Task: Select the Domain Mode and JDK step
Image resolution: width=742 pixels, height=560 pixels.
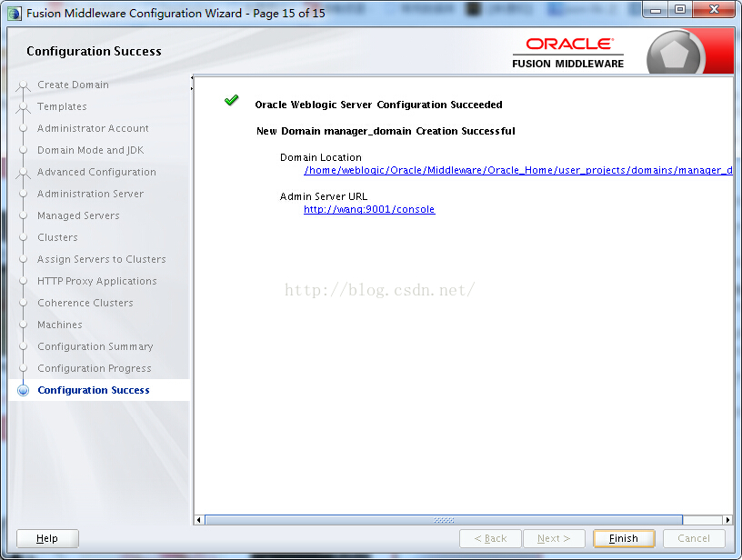Action: pos(90,150)
